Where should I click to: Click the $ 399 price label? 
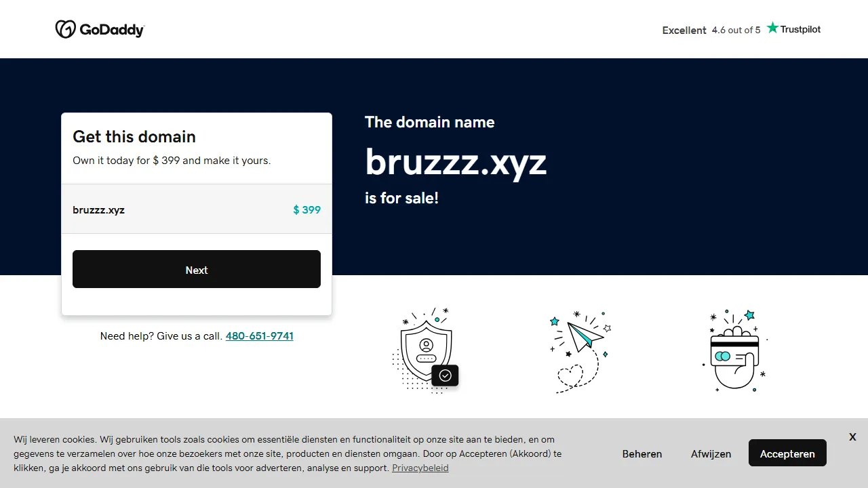307,209
